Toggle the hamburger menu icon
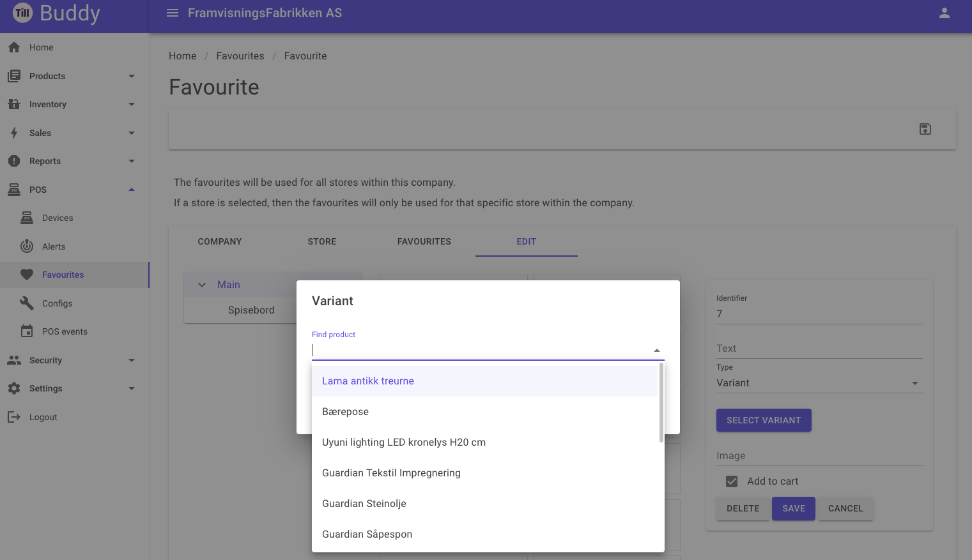The image size is (972, 560). [x=173, y=13]
